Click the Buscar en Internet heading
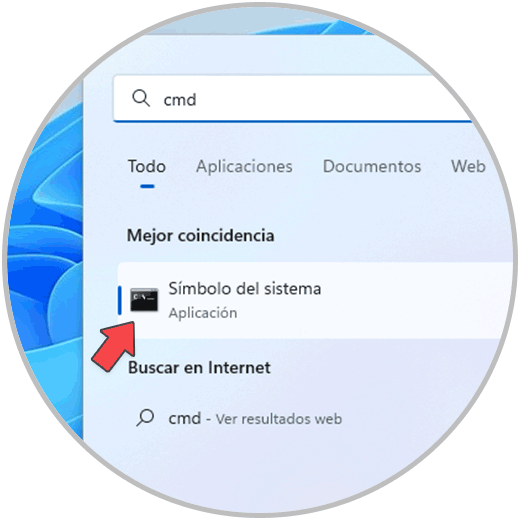520x520 pixels. (199, 368)
